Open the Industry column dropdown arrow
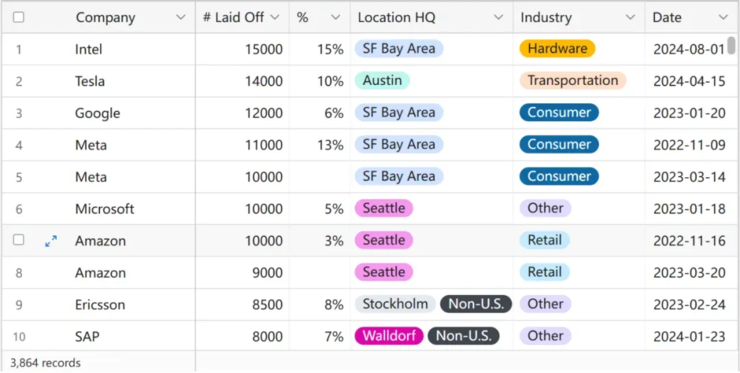This screenshot has height=373, width=740. (630, 17)
